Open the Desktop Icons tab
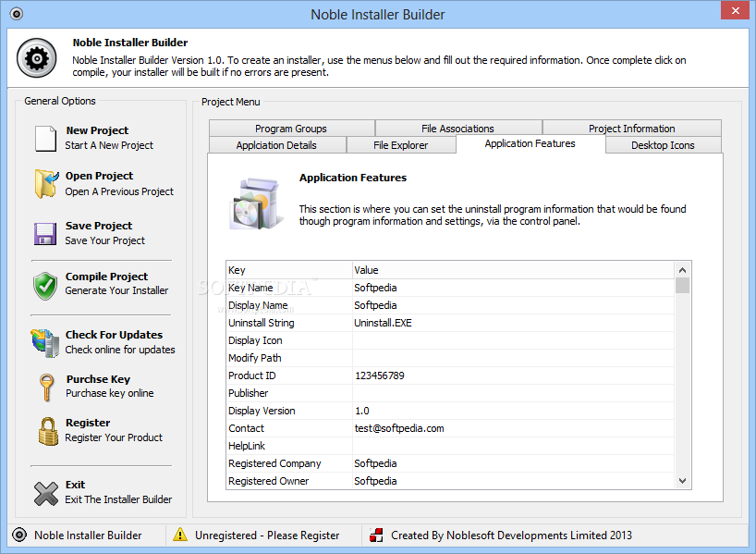 pos(663,145)
